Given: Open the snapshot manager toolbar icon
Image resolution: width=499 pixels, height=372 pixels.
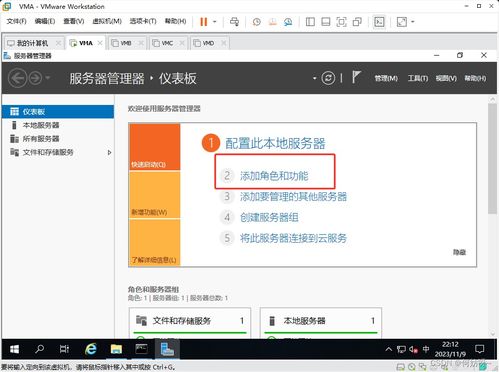Looking at the screenshot, I should point(288,22).
